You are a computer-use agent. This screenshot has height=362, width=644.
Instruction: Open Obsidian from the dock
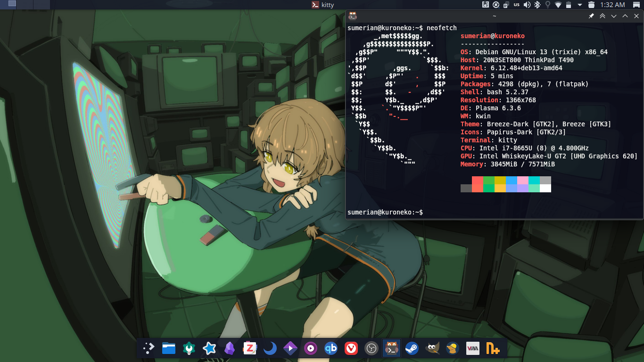pyautogui.click(x=230, y=348)
